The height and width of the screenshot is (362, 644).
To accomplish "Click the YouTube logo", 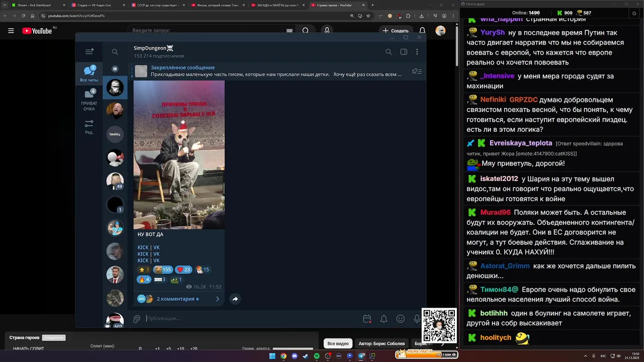I will click(x=37, y=31).
